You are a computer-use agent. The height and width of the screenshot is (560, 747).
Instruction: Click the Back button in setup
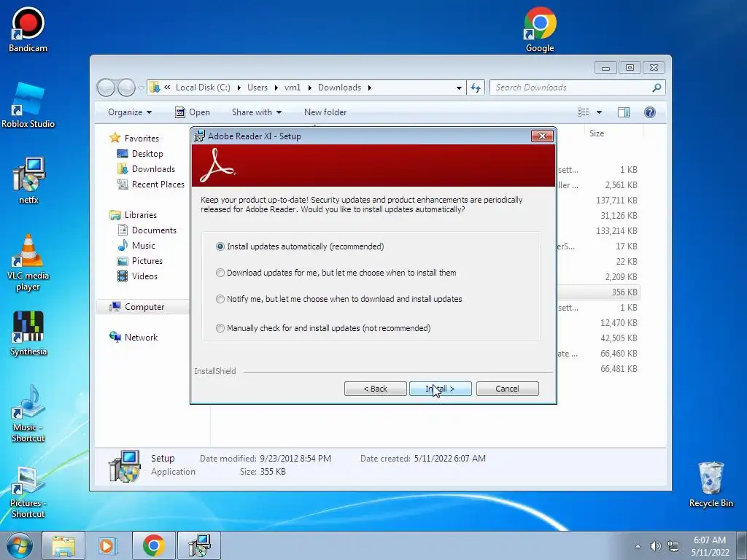click(x=376, y=389)
